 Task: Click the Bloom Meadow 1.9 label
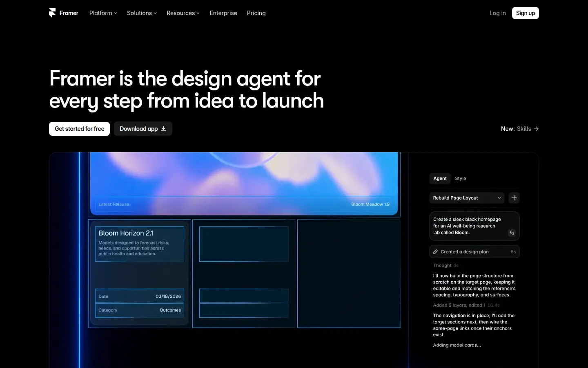click(370, 204)
